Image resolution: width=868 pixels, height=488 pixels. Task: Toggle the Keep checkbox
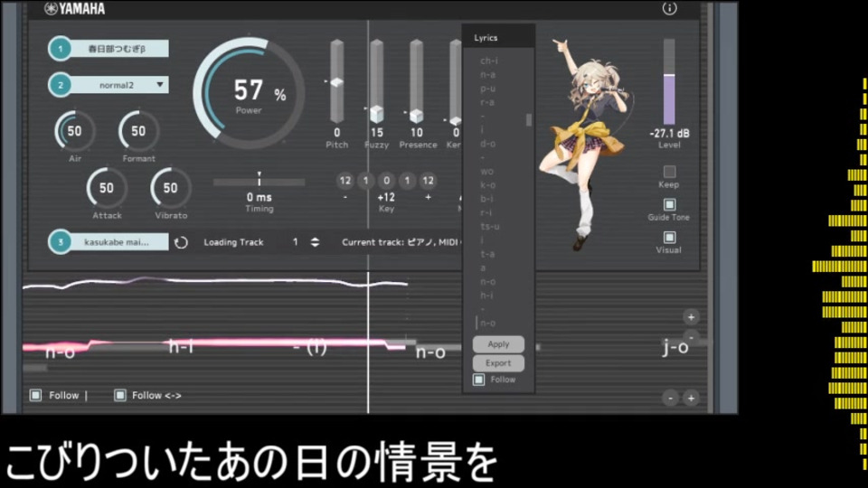(x=669, y=172)
